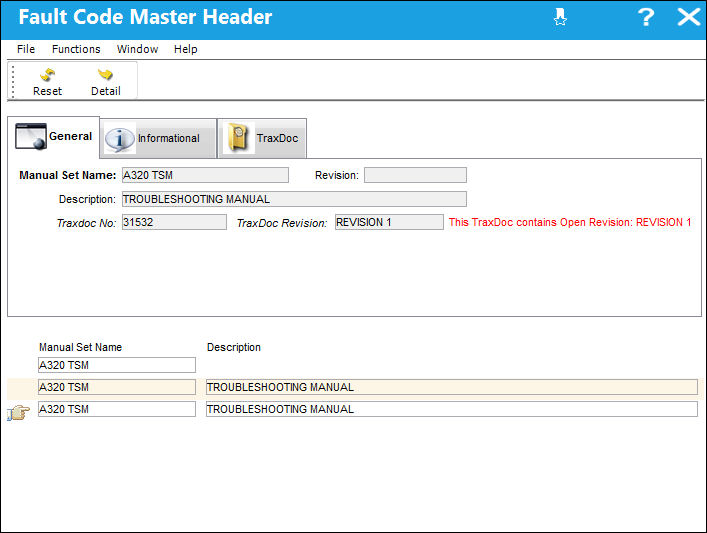
Task: Click the Traxdoc No field showing 31532
Action: (x=174, y=222)
